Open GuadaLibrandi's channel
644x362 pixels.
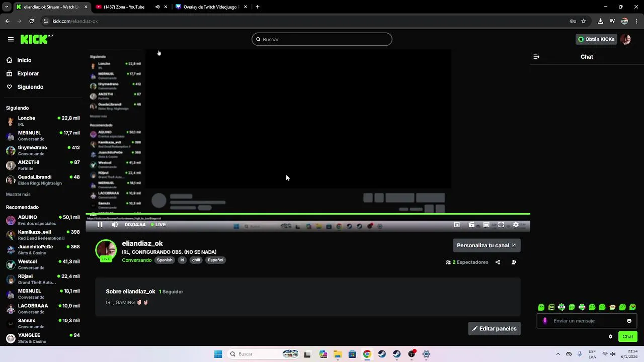tap(43, 180)
